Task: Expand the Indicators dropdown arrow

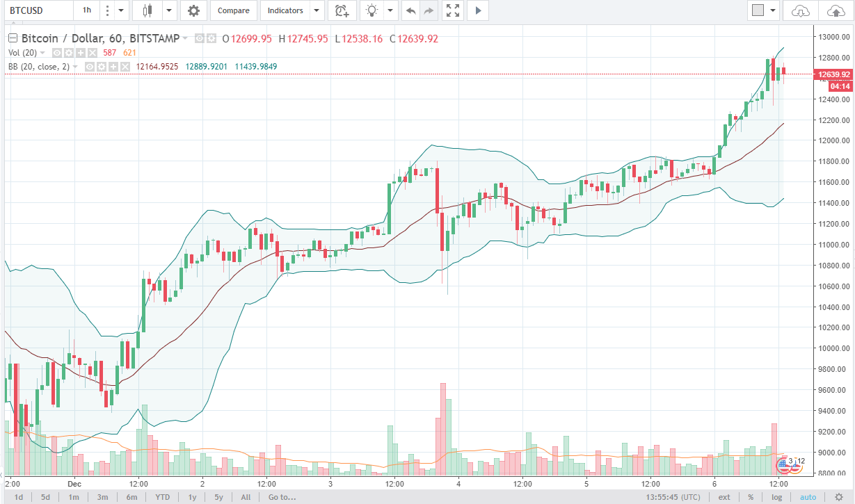Action: pyautogui.click(x=317, y=10)
